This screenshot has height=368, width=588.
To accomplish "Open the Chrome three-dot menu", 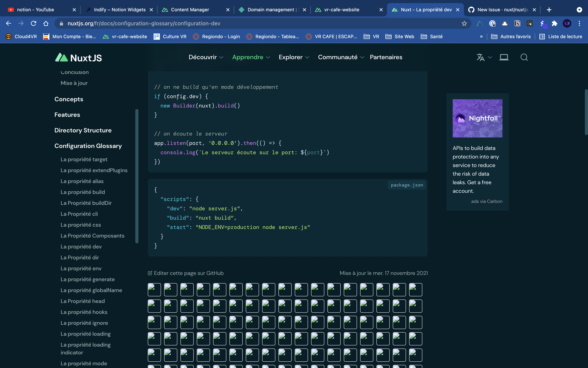I will pyautogui.click(x=579, y=23).
